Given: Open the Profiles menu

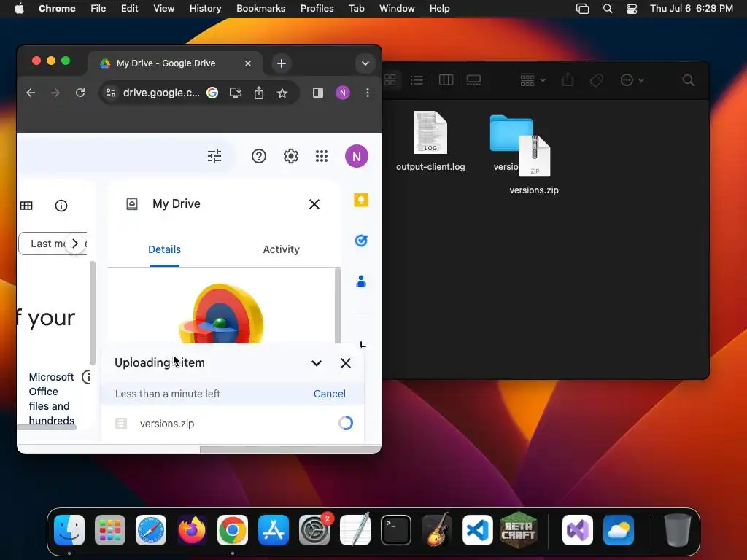Looking at the screenshot, I should tap(317, 9).
